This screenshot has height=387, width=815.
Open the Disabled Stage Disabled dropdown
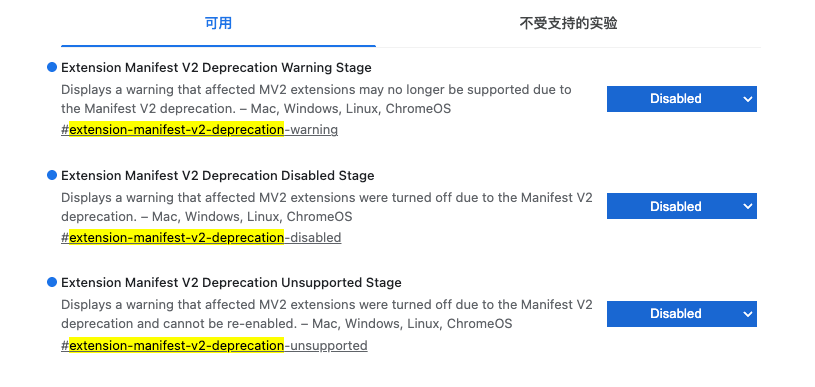click(681, 206)
